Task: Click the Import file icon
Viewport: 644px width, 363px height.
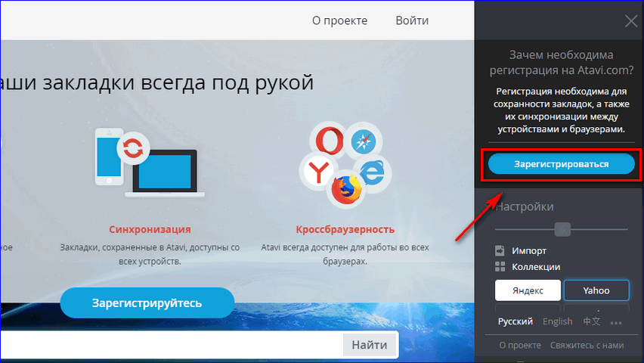Action: (x=500, y=250)
